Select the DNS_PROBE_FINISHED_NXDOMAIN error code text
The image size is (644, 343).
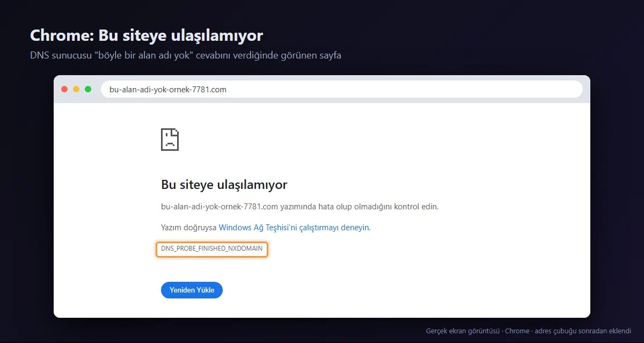click(212, 249)
